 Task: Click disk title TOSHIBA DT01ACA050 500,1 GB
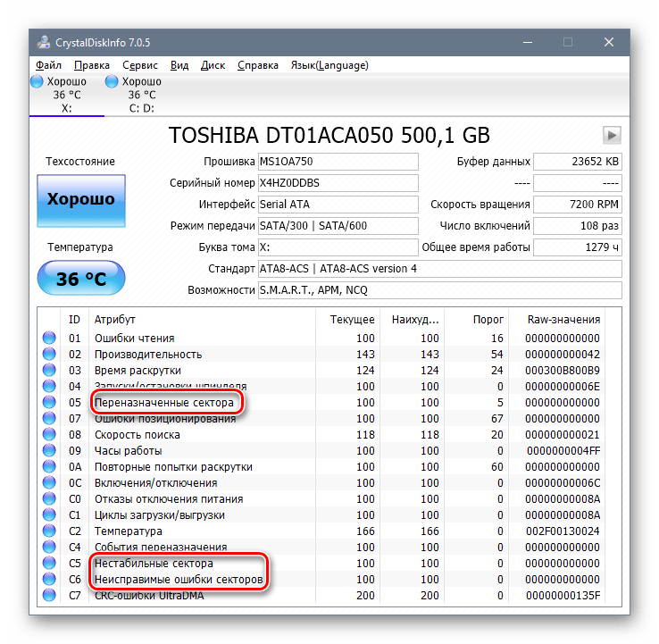329,136
